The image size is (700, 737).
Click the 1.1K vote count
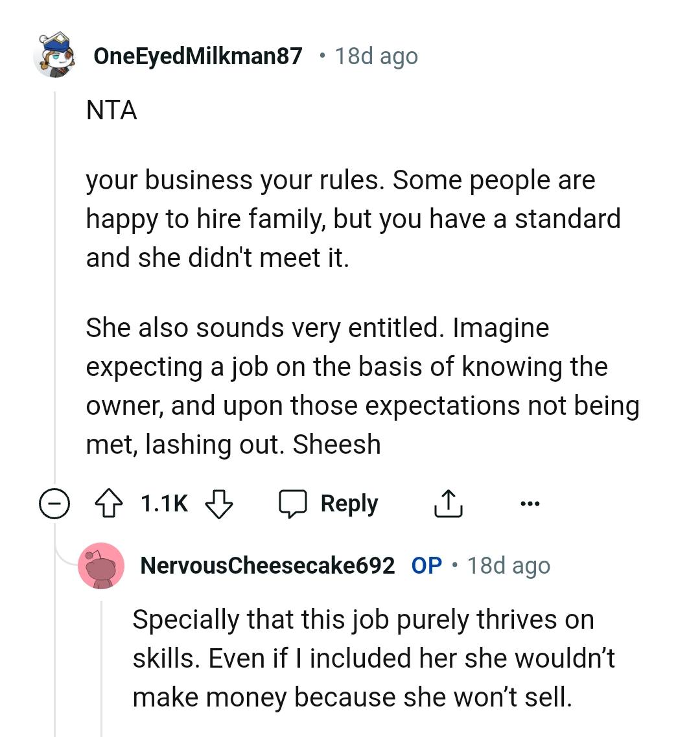(x=164, y=503)
